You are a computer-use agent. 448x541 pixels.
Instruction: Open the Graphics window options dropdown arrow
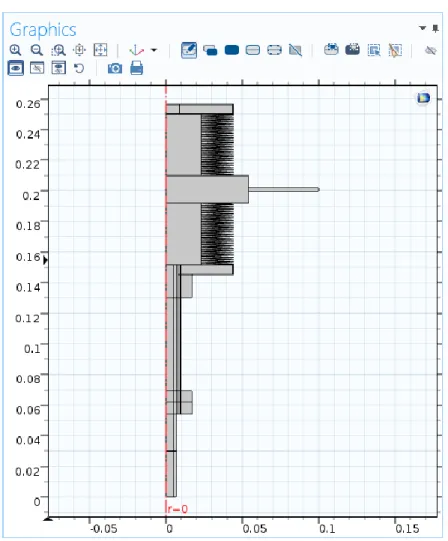pos(422,28)
